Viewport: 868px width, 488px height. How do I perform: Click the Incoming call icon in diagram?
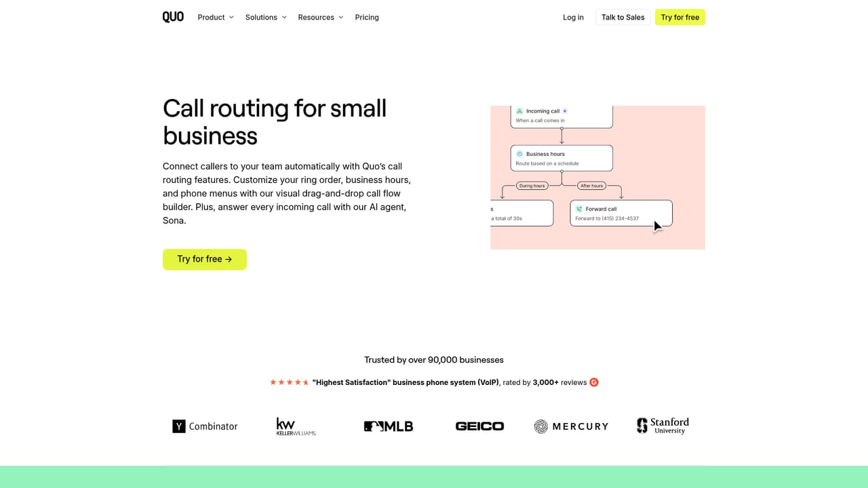pos(519,111)
